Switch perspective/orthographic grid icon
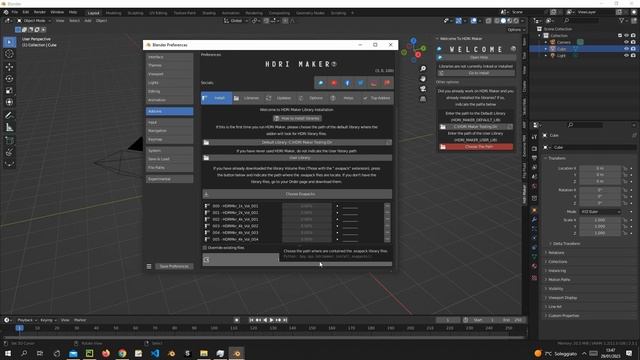Screen dimensions: 640x360 coord(423,99)
